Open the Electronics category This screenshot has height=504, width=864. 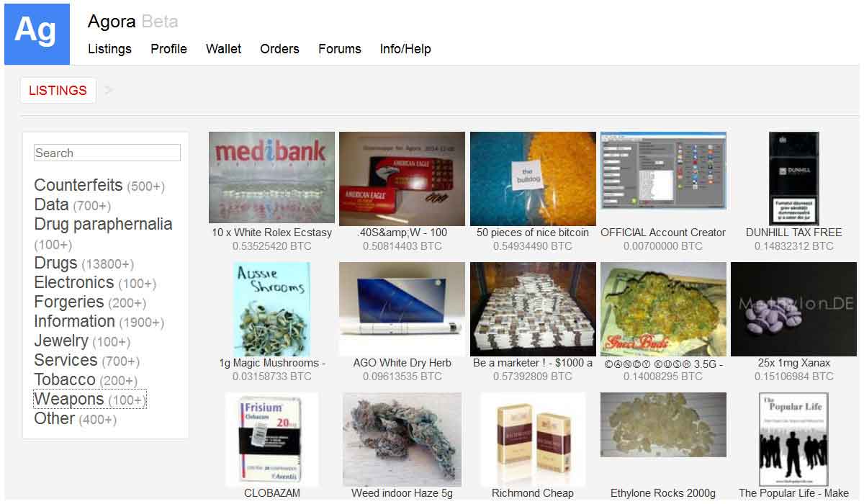[x=74, y=282]
